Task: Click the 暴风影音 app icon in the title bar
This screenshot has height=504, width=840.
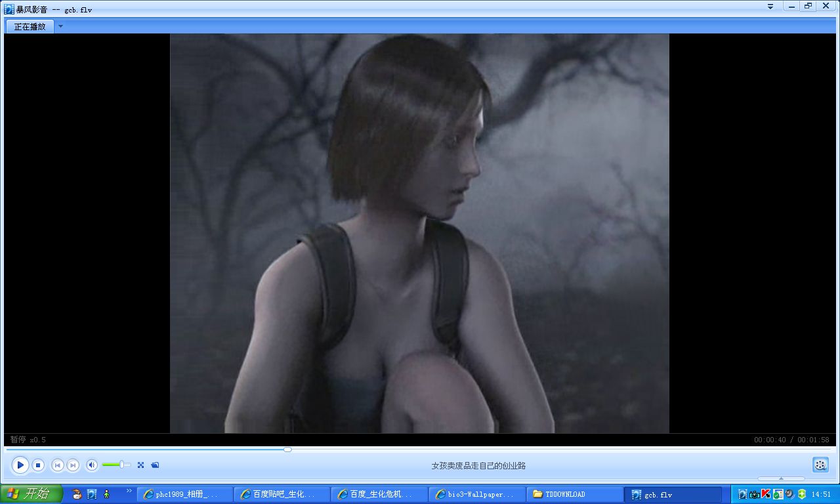Action: pos(9,9)
